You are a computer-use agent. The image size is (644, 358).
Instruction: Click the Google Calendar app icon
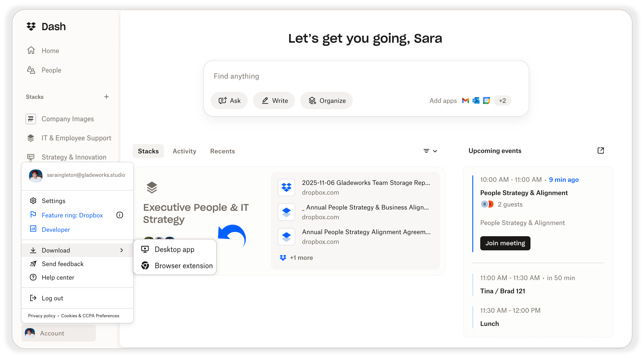point(486,101)
